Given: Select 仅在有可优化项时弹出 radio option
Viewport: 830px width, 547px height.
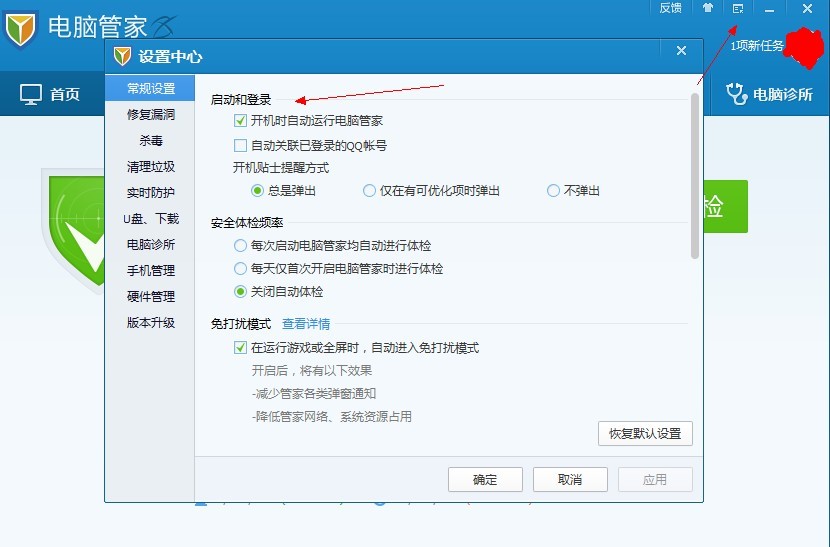Looking at the screenshot, I should click(x=369, y=191).
